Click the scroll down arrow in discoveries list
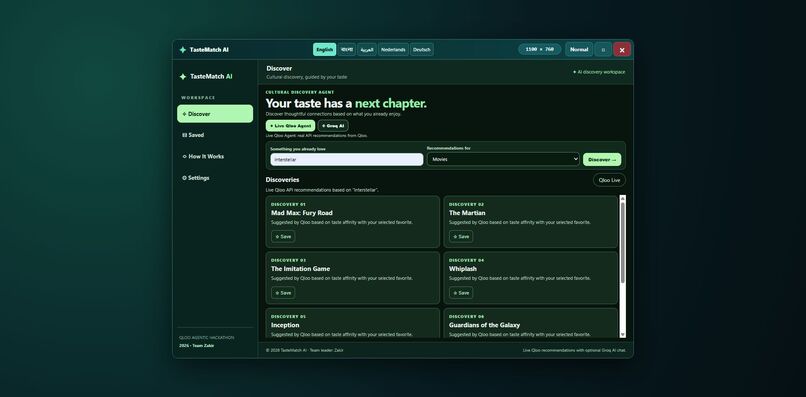This screenshot has height=397, width=806. coord(623,334)
